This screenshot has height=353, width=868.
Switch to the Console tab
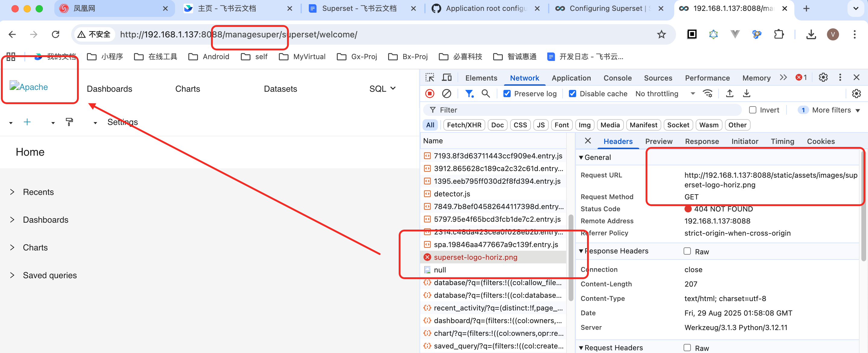tap(617, 78)
